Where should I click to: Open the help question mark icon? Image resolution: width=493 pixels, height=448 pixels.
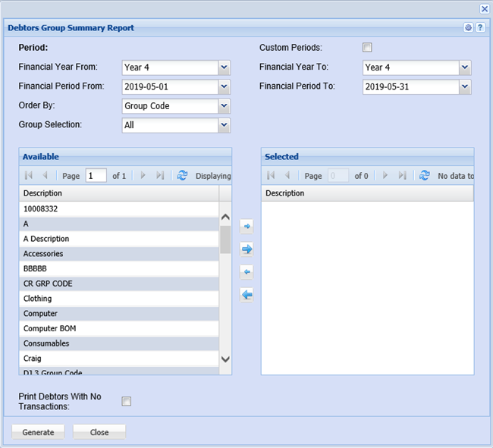[x=479, y=28]
